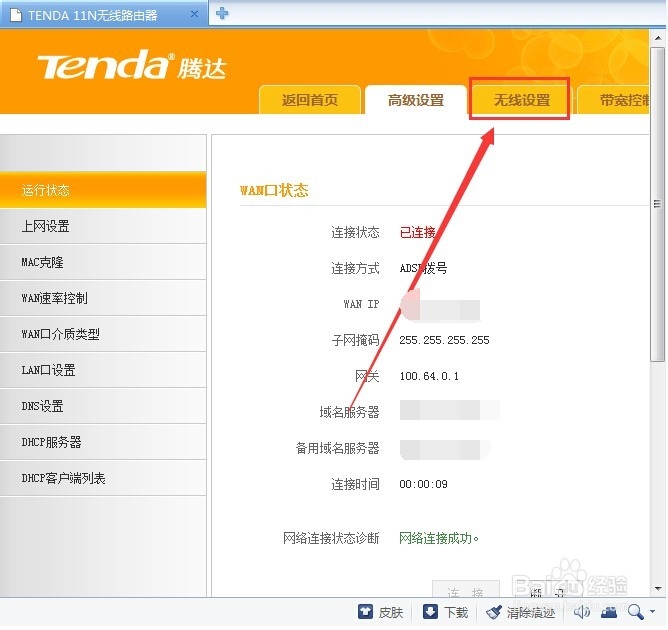Open DHCP服务器 sidebar item
The image size is (668, 630).
coord(103,442)
